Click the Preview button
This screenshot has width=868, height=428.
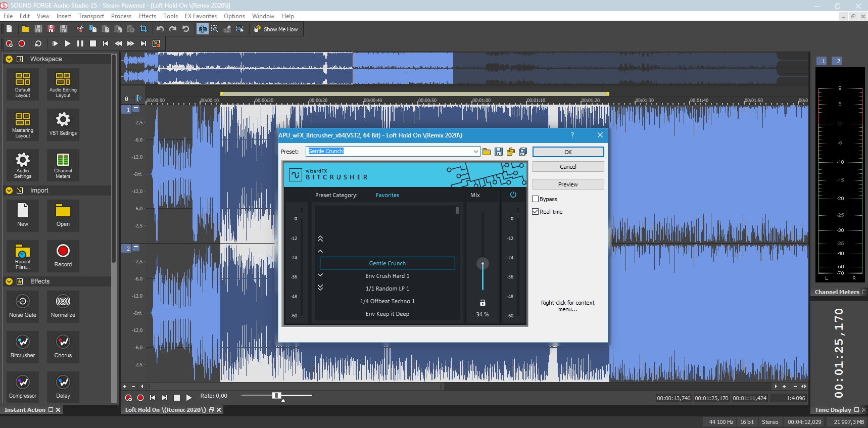[568, 184]
